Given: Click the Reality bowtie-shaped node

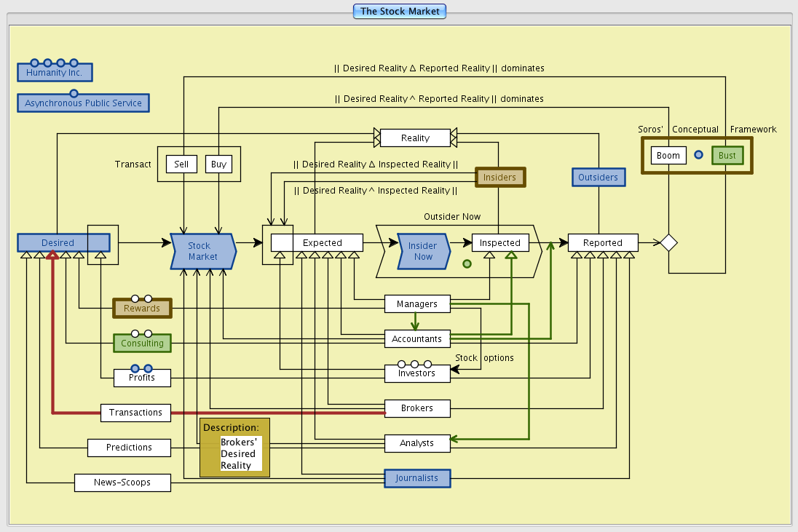Looking at the screenshot, I should [415, 138].
